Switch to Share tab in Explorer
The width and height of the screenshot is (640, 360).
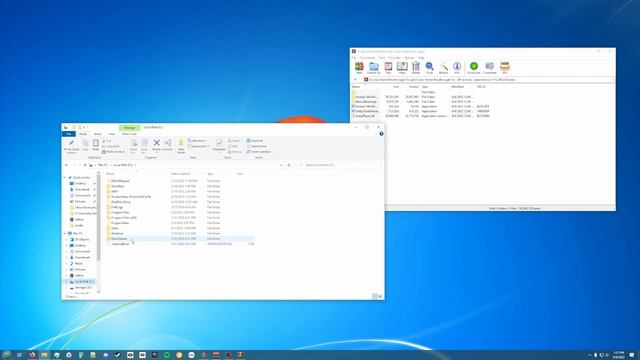(98, 134)
